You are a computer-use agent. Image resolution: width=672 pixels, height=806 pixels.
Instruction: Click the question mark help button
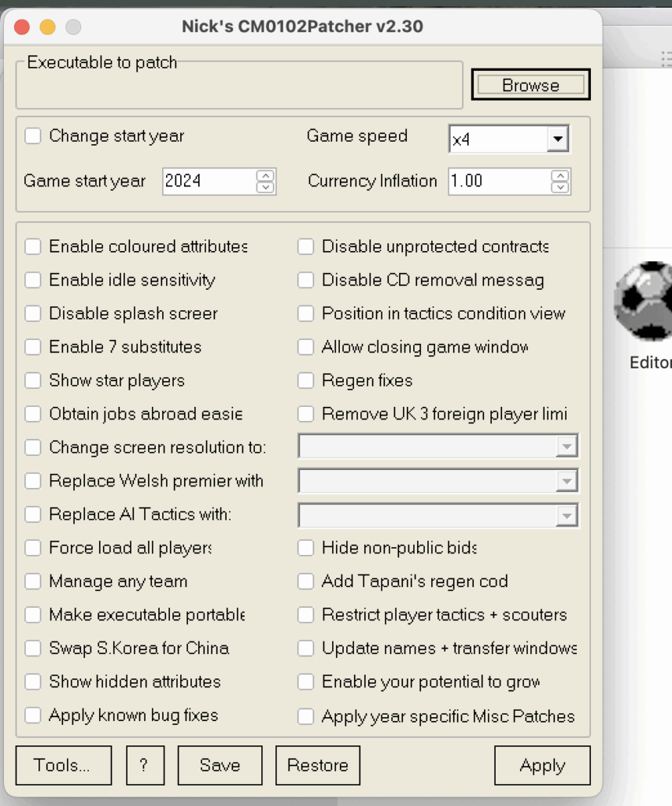[143, 766]
